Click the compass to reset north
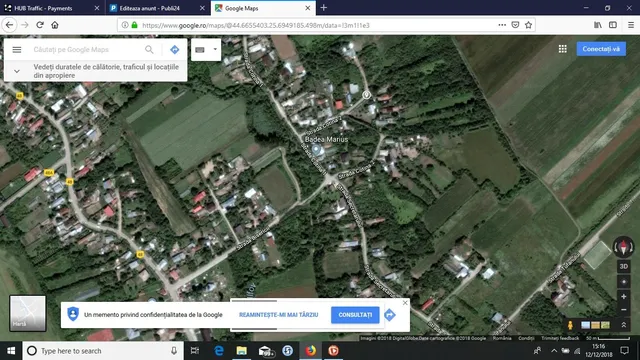640x360 pixels. (623, 247)
